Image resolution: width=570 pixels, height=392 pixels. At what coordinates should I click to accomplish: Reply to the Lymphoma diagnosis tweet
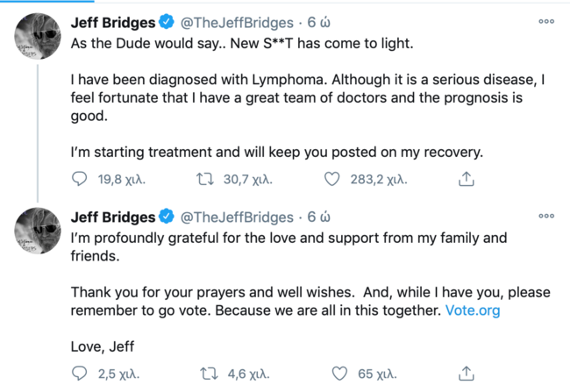pos(79,180)
